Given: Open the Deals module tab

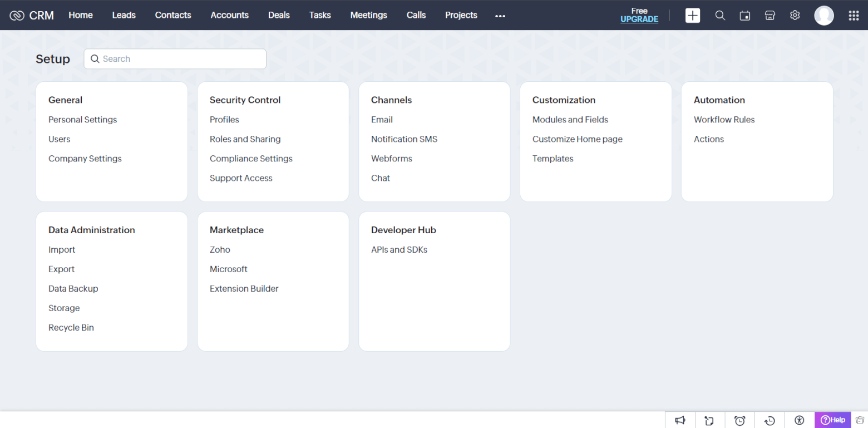Looking at the screenshot, I should point(279,15).
